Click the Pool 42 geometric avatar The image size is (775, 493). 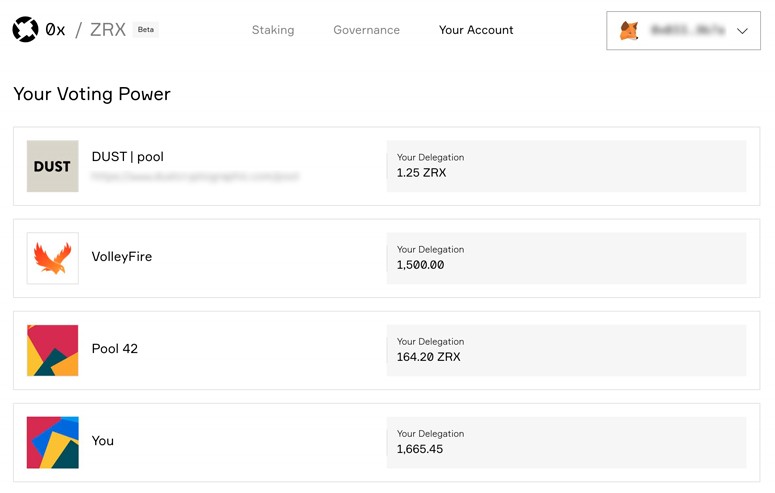[52, 350]
